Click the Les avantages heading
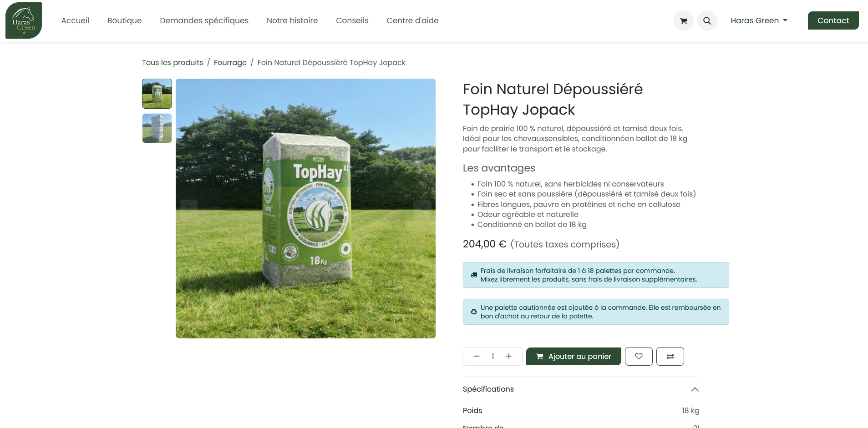The height and width of the screenshot is (428, 868). pos(499,168)
